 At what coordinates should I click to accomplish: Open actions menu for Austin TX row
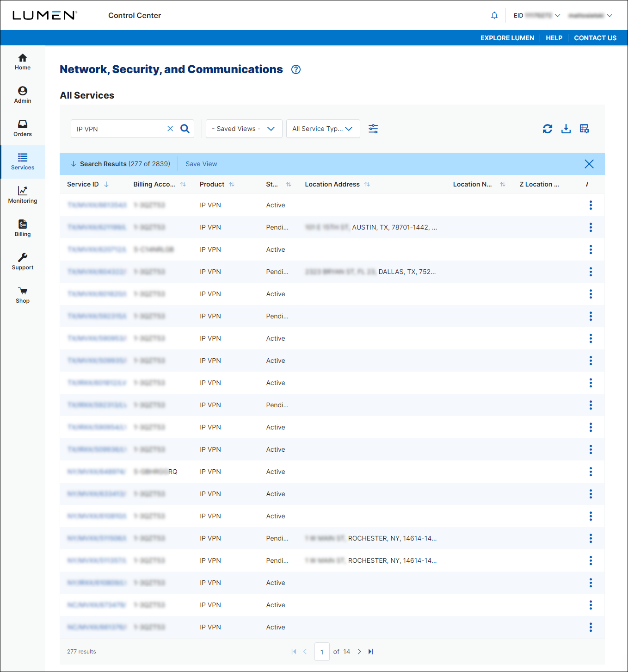pos(591,227)
